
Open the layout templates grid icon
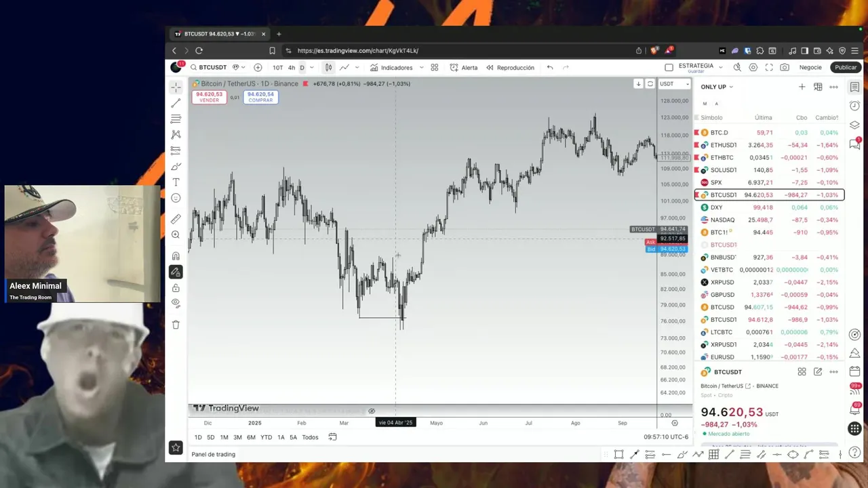pyautogui.click(x=434, y=67)
